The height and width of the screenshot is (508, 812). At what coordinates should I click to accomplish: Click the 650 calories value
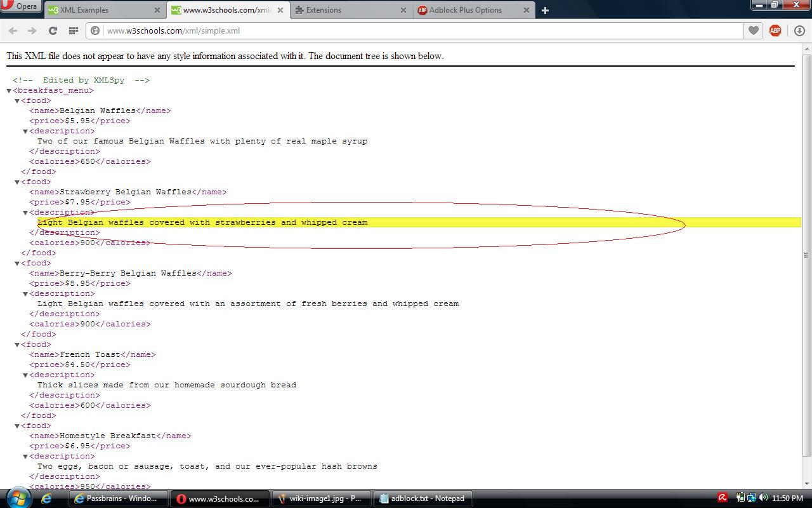pos(88,161)
